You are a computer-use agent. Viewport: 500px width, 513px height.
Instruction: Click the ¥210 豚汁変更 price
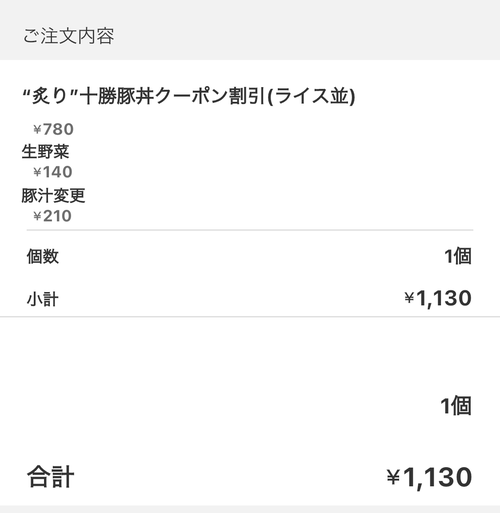[52, 216]
